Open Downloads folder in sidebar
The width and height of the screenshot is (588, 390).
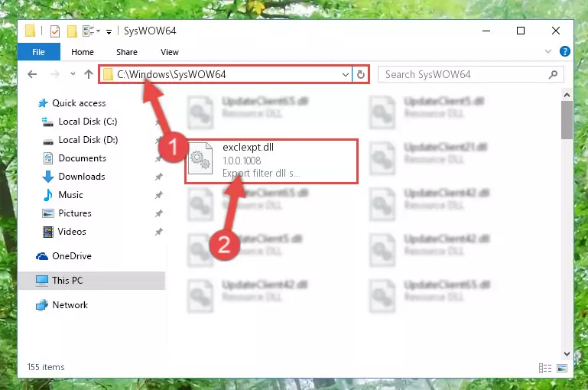pyautogui.click(x=82, y=177)
